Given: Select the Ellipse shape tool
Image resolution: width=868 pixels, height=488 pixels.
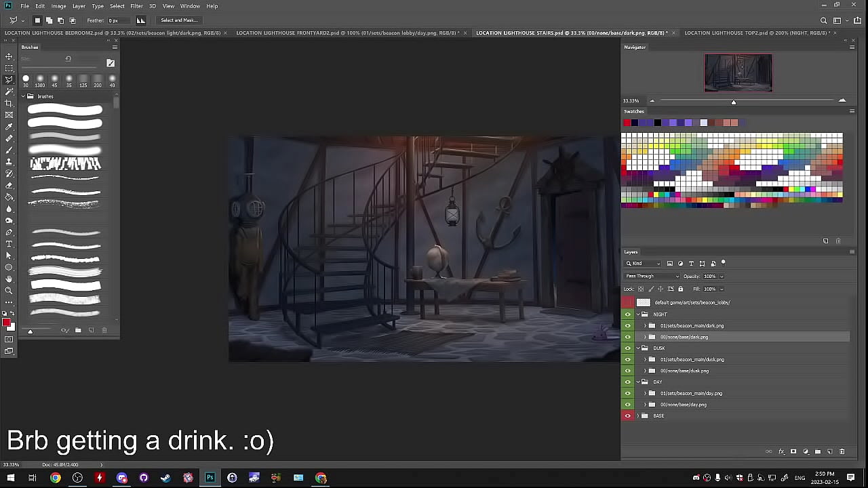Looking at the screenshot, I should coord(9,267).
